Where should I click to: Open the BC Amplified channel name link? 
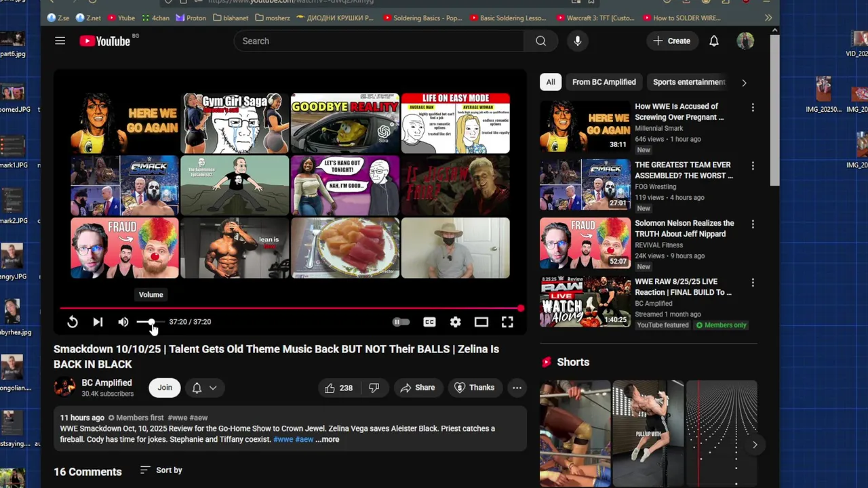click(x=106, y=383)
